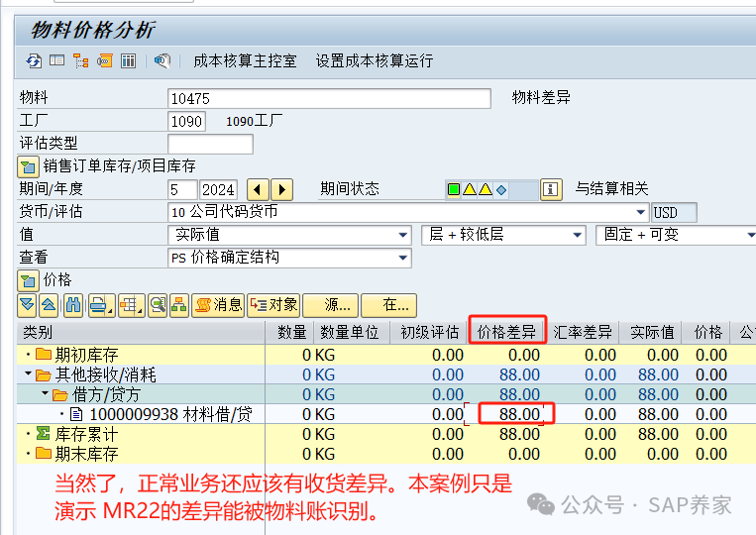This screenshot has height=535, width=756.
Task: Click the 实际值 column header
Action: click(x=651, y=332)
